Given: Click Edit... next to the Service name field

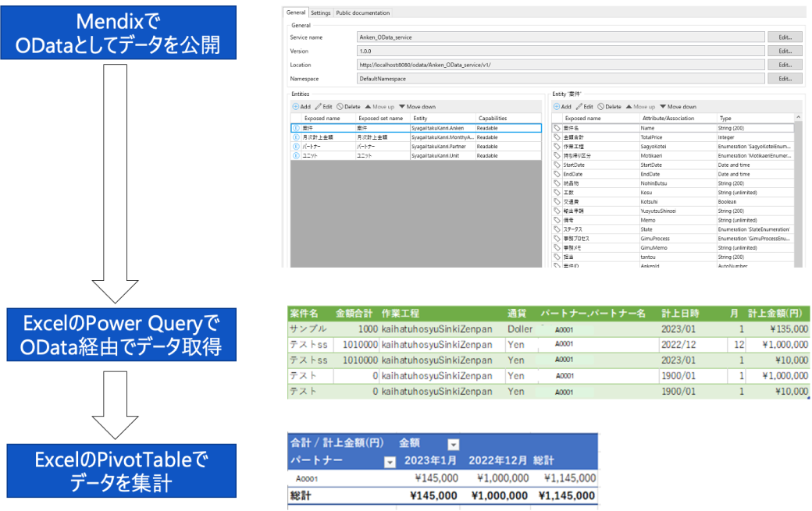Looking at the screenshot, I should pyautogui.click(x=785, y=37).
